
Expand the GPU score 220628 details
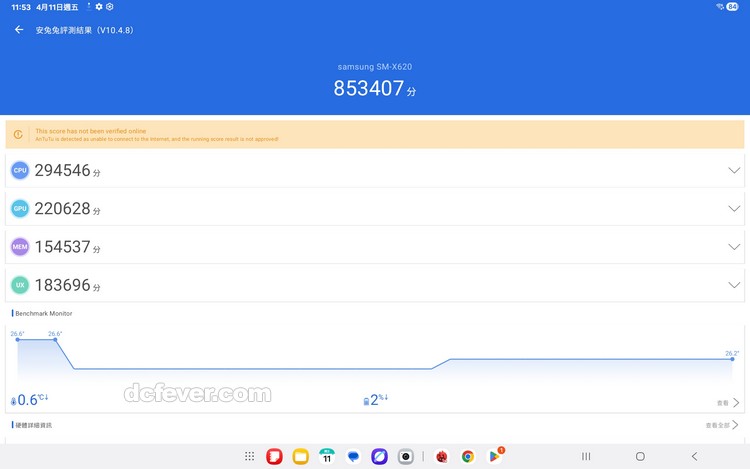[x=734, y=208]
